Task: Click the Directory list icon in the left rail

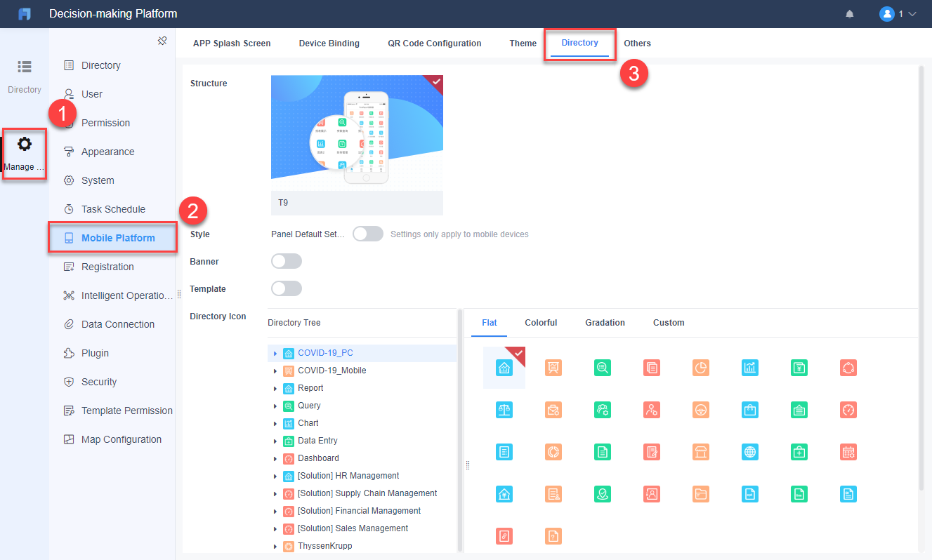Action: [x=25, y=67]
